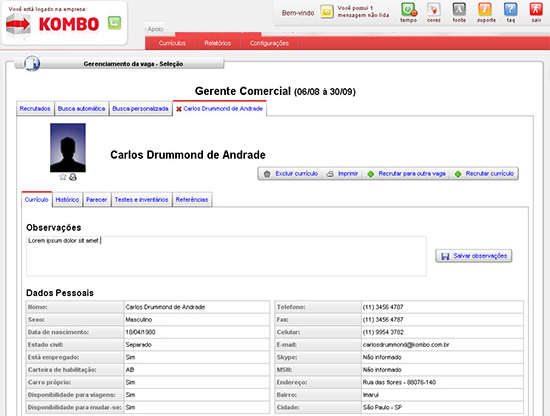Click the sair logout icon
Image resolution: width=550 pixels, height=416 pixels.
coord(536,9)
